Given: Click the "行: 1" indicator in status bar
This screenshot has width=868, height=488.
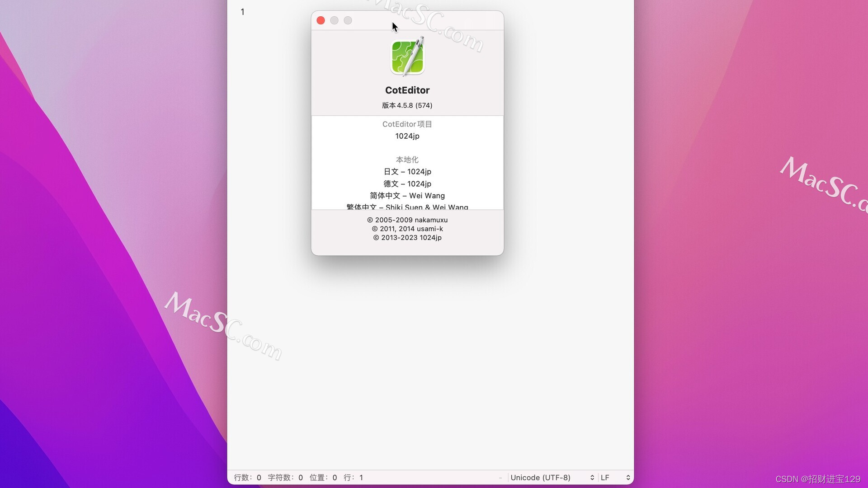Looking at the screenshot, I should (x=353, y=478).
